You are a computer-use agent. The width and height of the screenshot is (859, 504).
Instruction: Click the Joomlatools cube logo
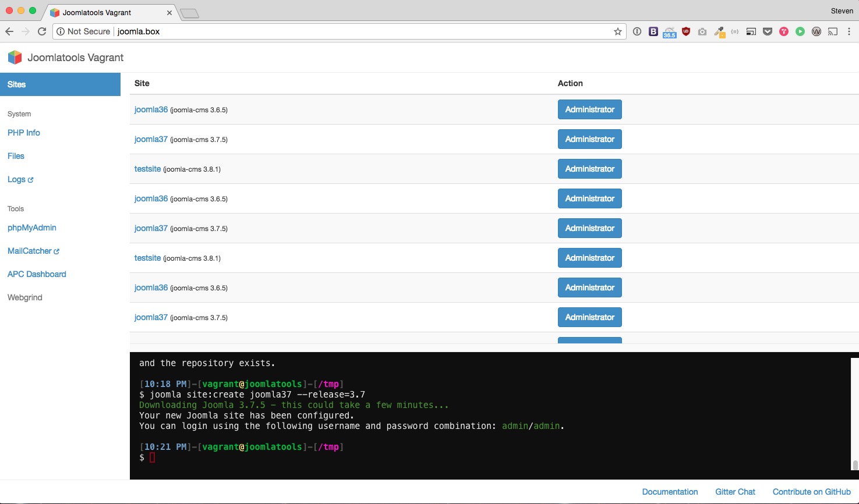pyautogui.click(x=15, y=57)
